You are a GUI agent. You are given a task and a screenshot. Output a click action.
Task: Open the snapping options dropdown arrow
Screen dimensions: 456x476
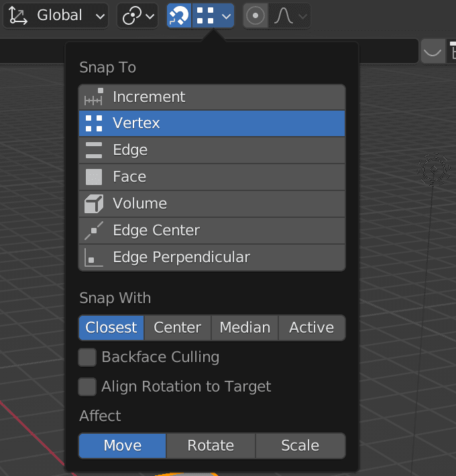226,16
